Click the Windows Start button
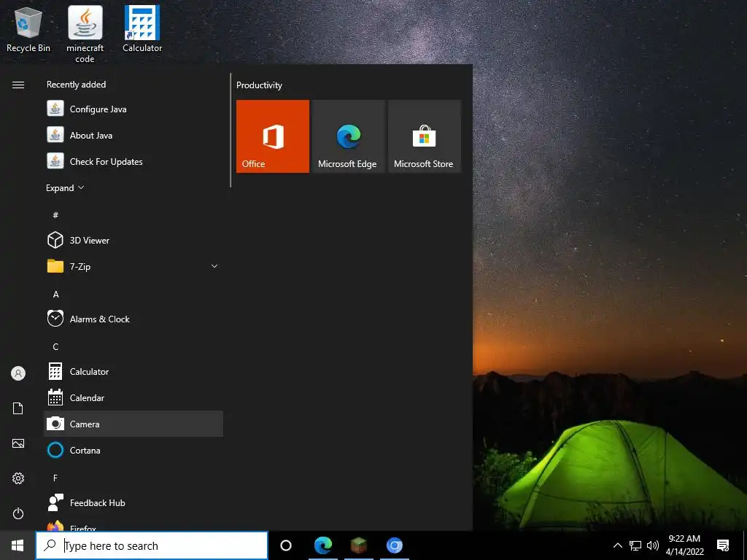747x560 pixels. (18, 545)
